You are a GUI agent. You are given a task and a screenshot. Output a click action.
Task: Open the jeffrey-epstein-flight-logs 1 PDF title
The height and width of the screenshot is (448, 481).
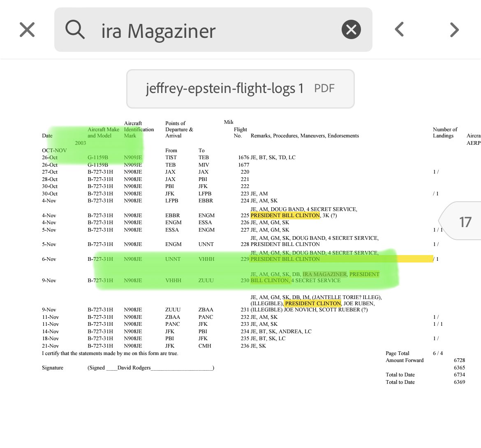click(240, 89)
